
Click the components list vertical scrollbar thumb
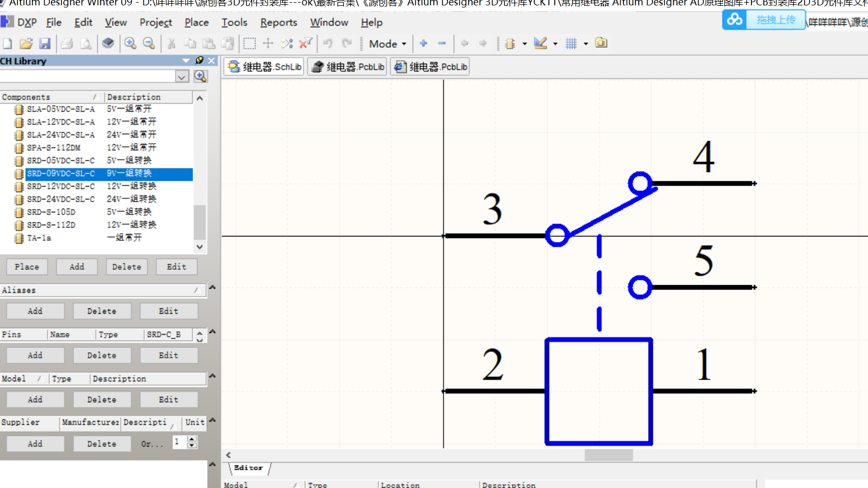[x=200, y=223]
